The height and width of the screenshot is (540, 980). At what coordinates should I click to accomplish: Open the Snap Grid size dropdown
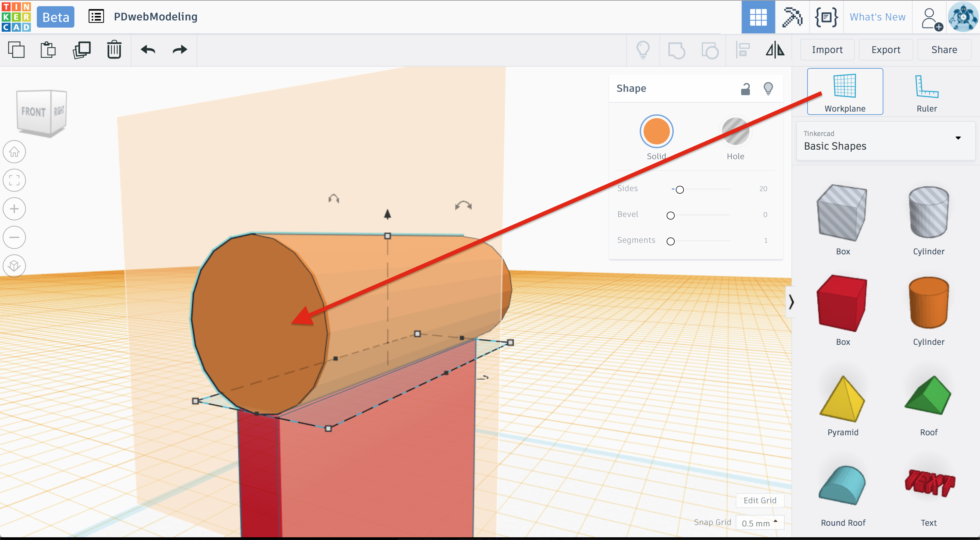tap(760, 523)
